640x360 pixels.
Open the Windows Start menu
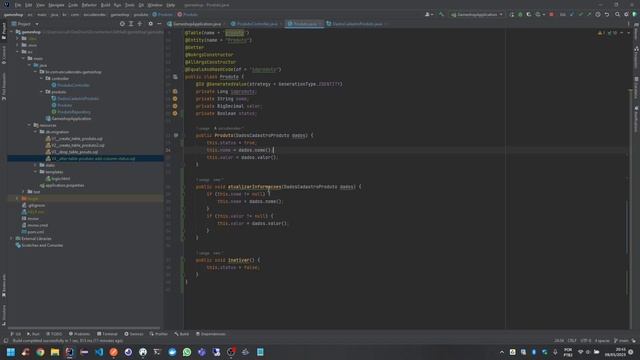(11, 352)
